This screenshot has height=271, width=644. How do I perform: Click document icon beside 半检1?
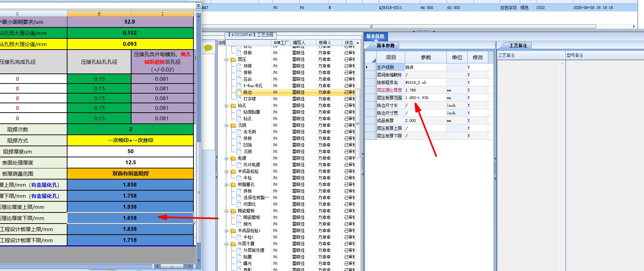coord(239,237)
